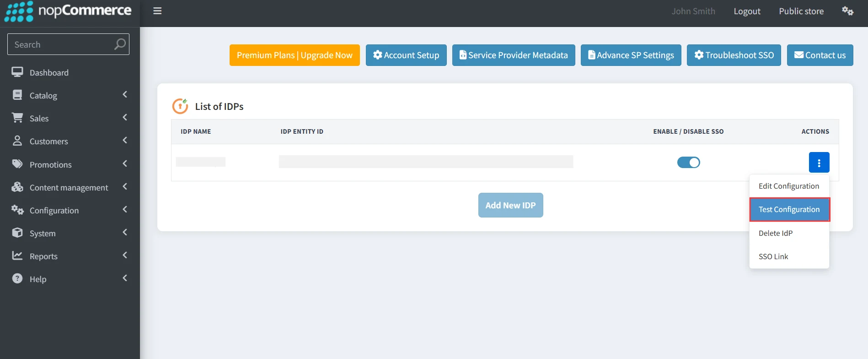This screenshot has height=359, width=868.
Task: Expand the Content management chevron
Action: point(125,186)
